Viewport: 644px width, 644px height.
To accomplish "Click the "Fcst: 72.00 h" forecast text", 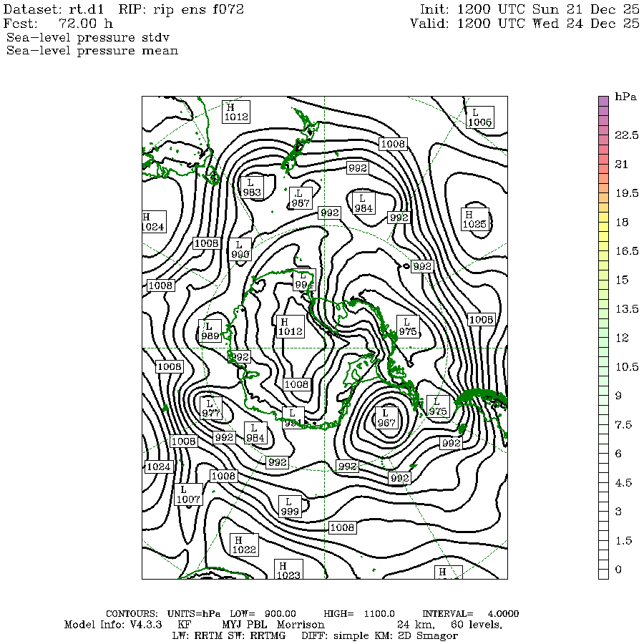I will (x=58, y=24).
